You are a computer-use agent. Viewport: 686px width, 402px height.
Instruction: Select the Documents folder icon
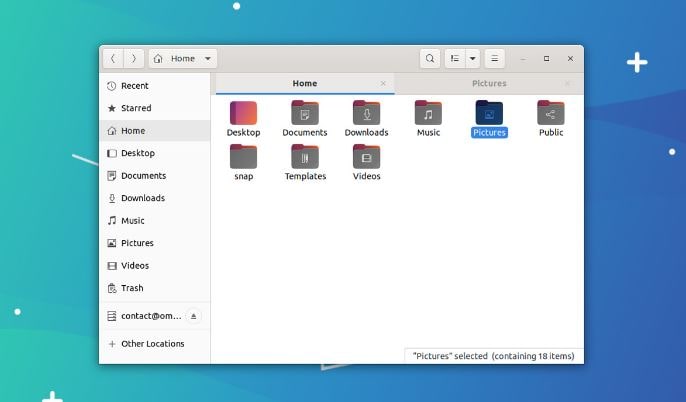305,113
